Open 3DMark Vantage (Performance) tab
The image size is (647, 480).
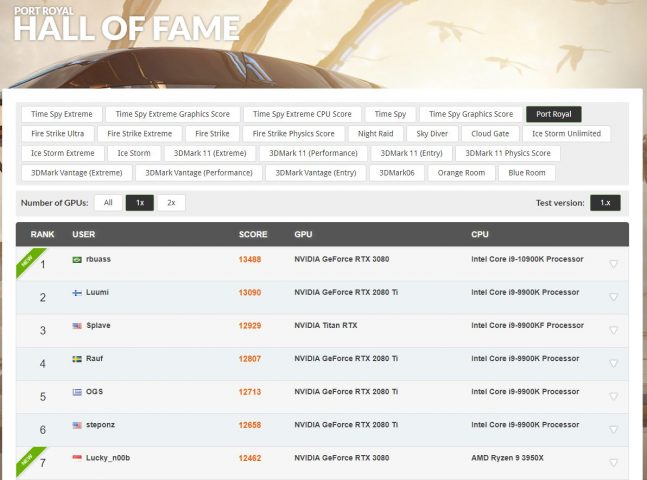[199, 173]
